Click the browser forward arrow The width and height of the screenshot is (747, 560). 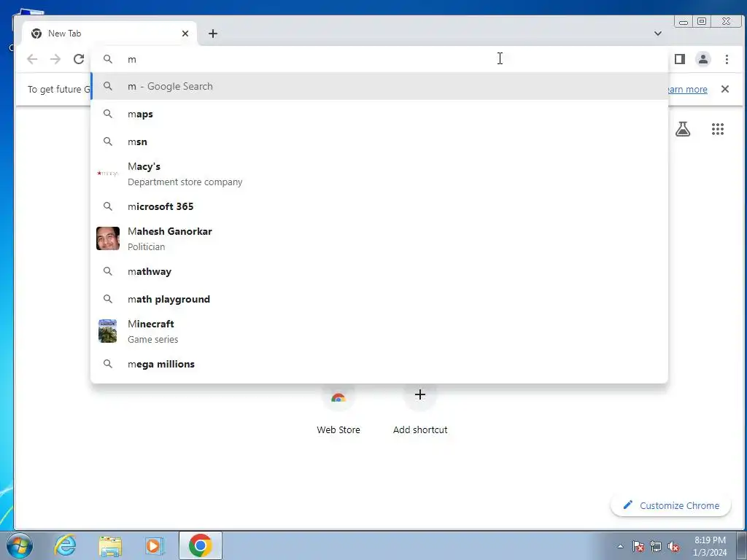(x=55, y=59)
